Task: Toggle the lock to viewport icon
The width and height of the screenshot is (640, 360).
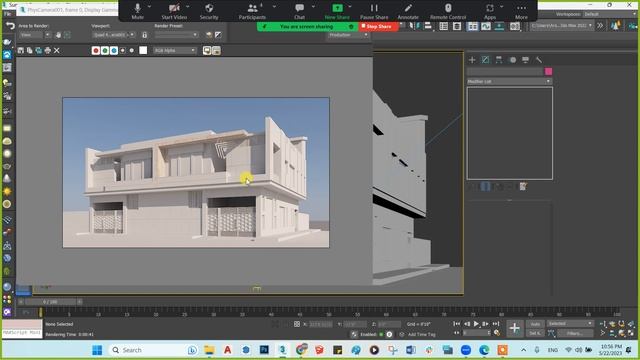Action: pyautogui.click(x=144, y=35)
